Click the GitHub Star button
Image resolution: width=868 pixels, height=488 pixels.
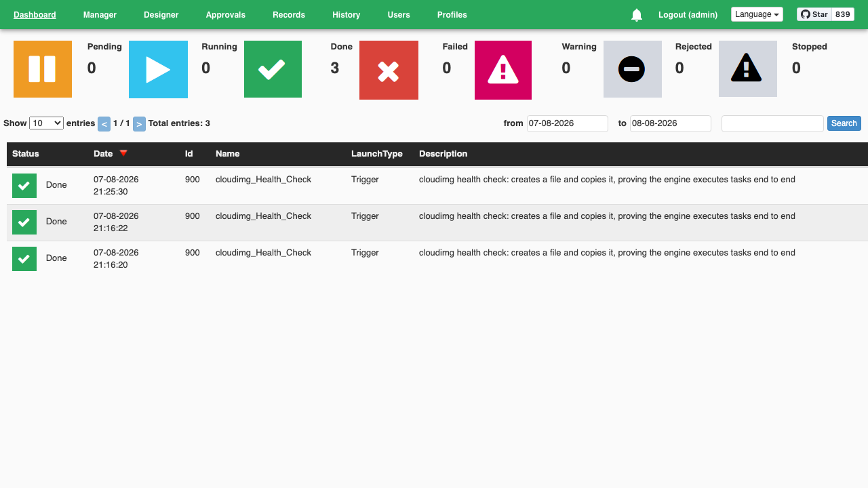click(814, 14)
